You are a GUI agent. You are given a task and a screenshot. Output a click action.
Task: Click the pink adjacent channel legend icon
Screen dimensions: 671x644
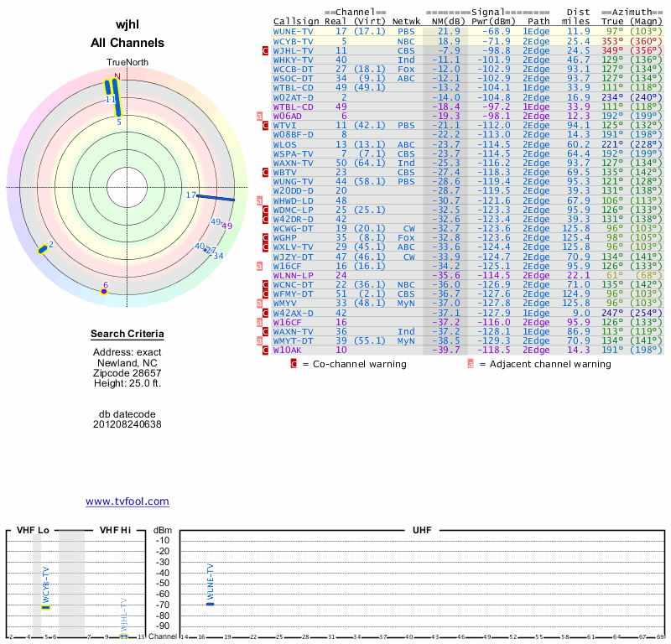pyautogui.click(x=471, y=364)
